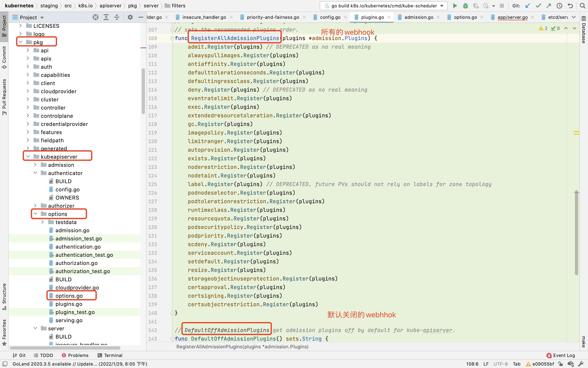Open options.go in project tree

point(69,296)
